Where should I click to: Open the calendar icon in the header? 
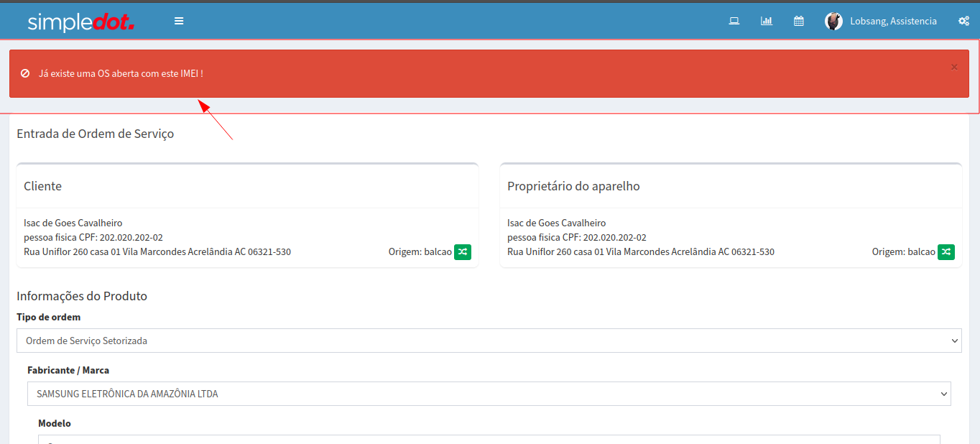pyautogui.click(x=798, y=21)
